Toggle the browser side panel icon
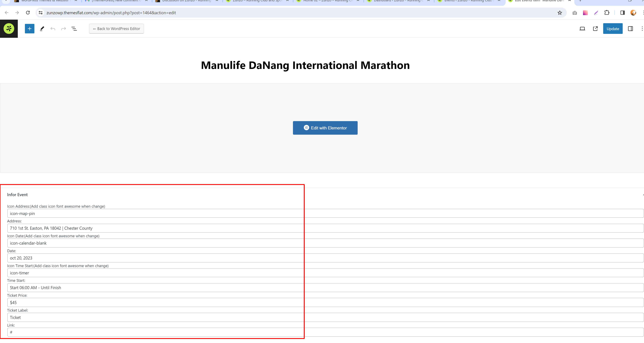 pyautogui.click(x=622, y=13)
